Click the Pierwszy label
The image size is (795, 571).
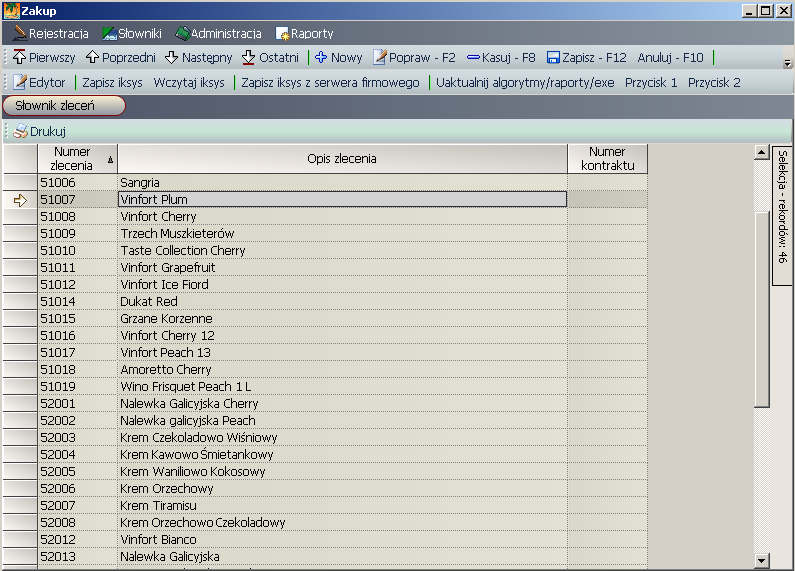coord(52,58)
